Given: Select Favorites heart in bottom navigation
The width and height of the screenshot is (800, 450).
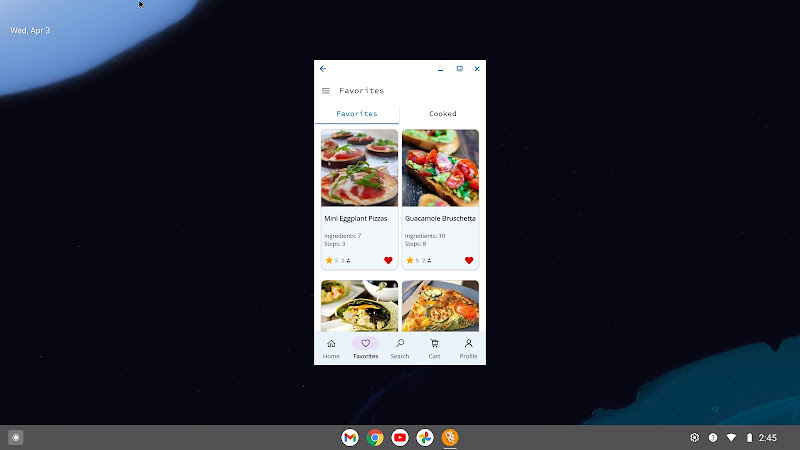Looking at the screenshot, I should 365,349.
